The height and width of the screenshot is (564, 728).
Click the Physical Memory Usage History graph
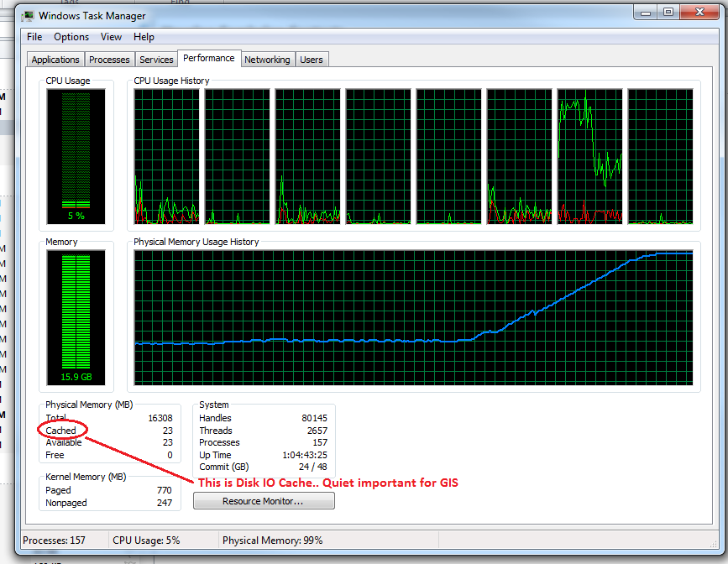413,317
